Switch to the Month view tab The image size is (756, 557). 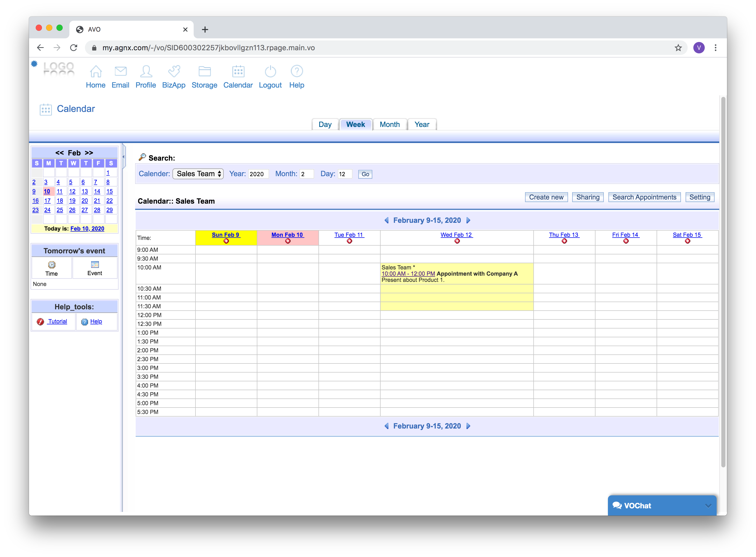click(x=389, y=124)
